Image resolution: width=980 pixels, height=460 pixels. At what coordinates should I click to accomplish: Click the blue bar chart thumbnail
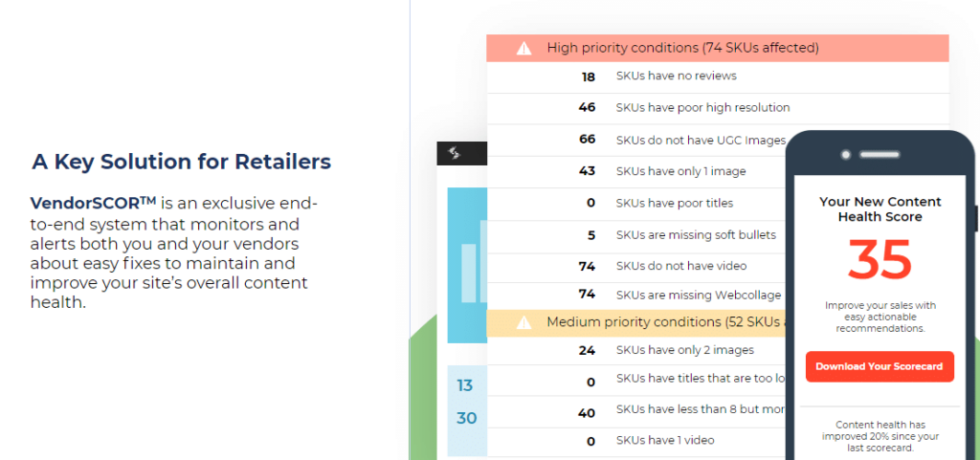coord(467,265)
